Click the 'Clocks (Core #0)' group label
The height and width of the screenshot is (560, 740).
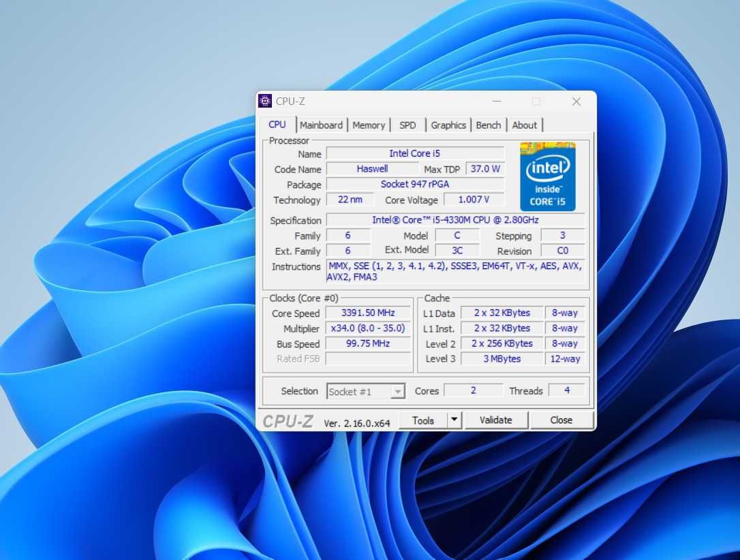tap(304, 298)
